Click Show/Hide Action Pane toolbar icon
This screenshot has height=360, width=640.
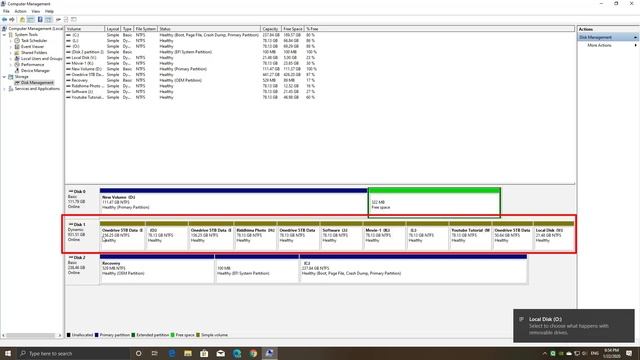click(49, 20)
